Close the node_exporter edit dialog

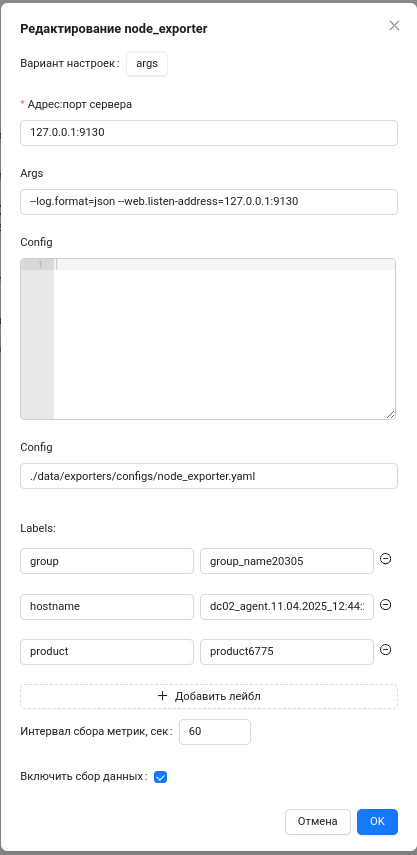tap(394, 26)
